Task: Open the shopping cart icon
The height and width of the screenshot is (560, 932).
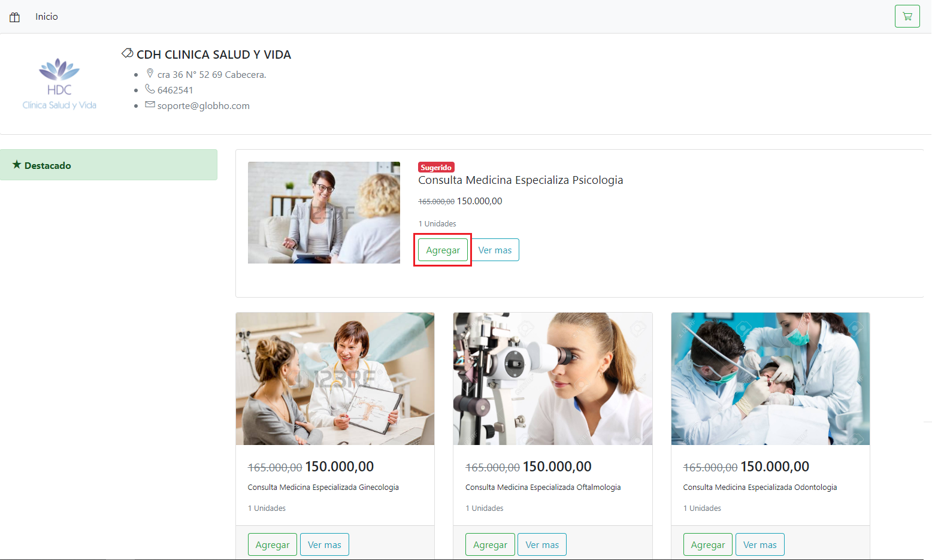Action: tap(907, 16)
